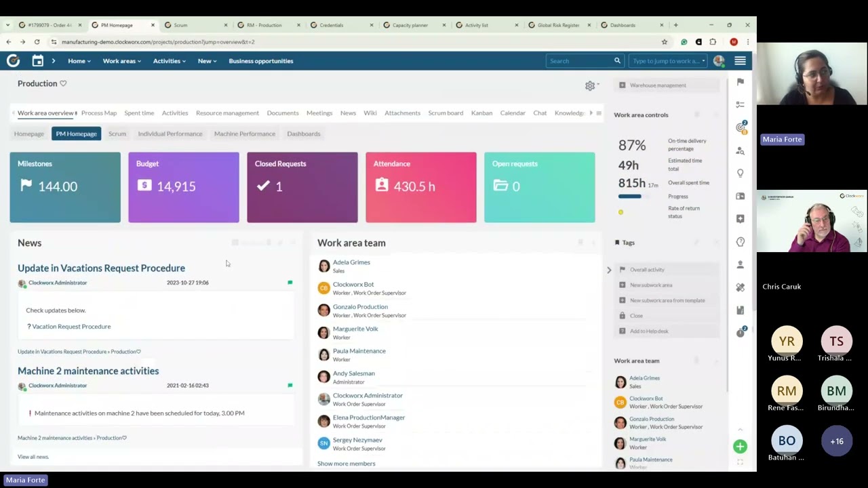Open the Clockworx logo home icon
Image resolution: width=868 pixels, height=488 pixels.
point(13,61)
